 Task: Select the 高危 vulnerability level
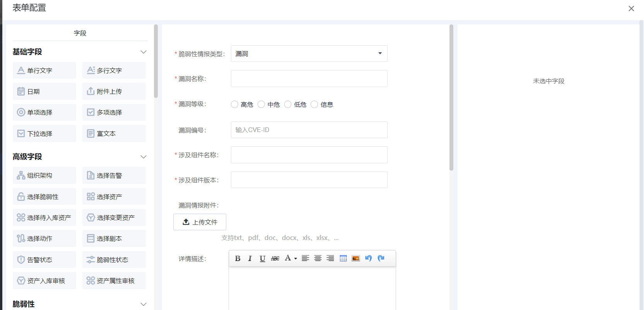pos(235,104)
